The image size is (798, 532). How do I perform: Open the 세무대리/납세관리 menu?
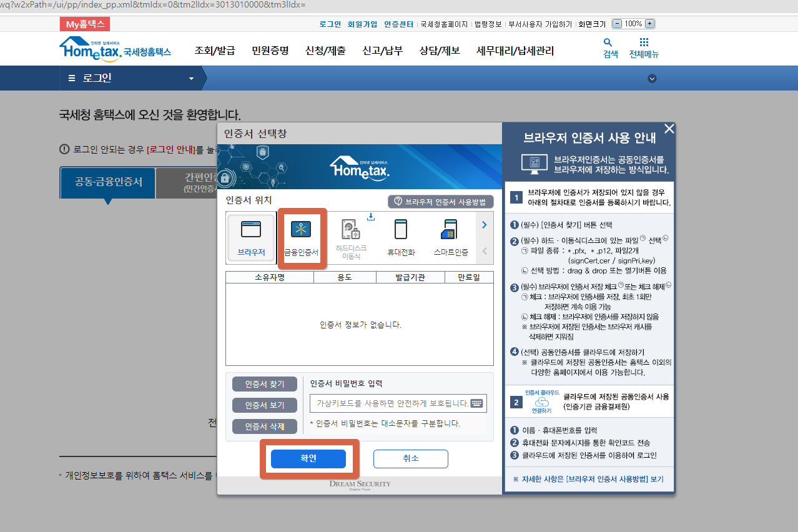(515, 51)
